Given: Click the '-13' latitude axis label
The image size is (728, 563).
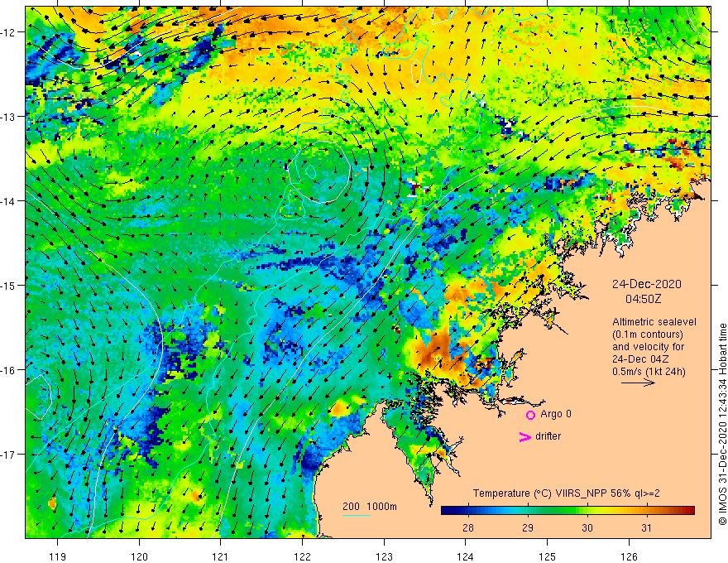Looking at the screenshot, I should pos(8,117).
